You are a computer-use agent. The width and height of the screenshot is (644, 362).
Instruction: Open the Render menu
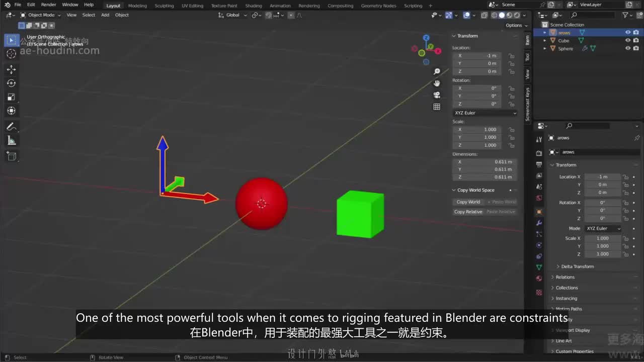(48, 5)
